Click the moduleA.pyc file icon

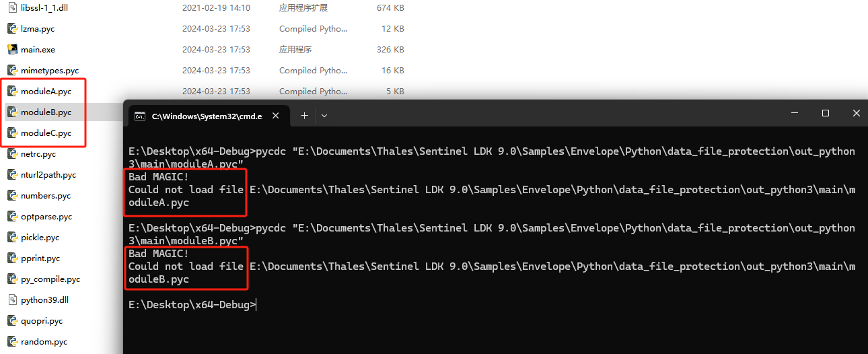click(x=12, y=91)
